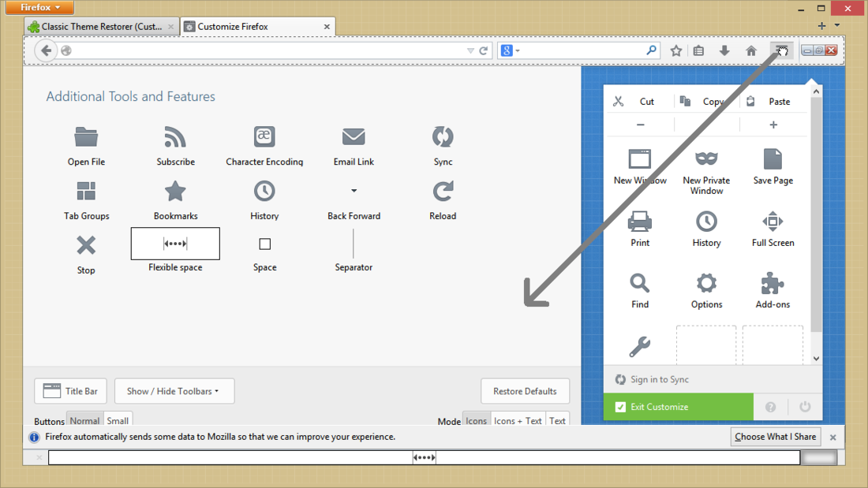Screen dimensions: 868x488
Task: Select the Separator item
Action: [x=354, y=244]
